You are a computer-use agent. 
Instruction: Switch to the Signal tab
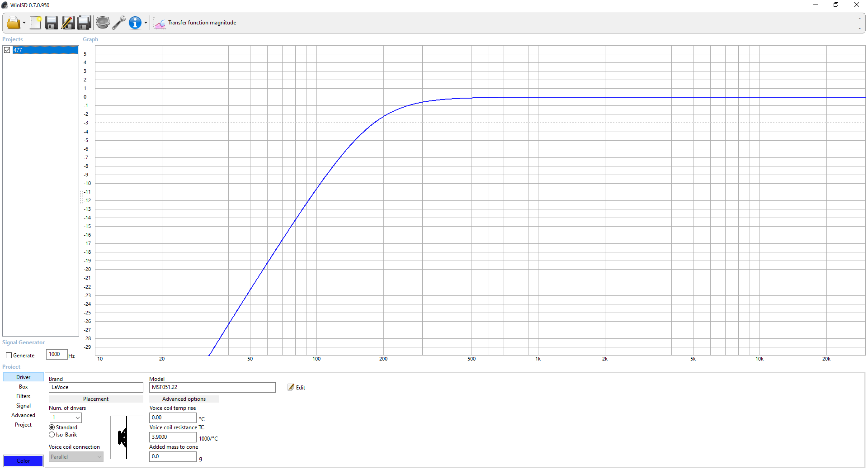(24, 406)
